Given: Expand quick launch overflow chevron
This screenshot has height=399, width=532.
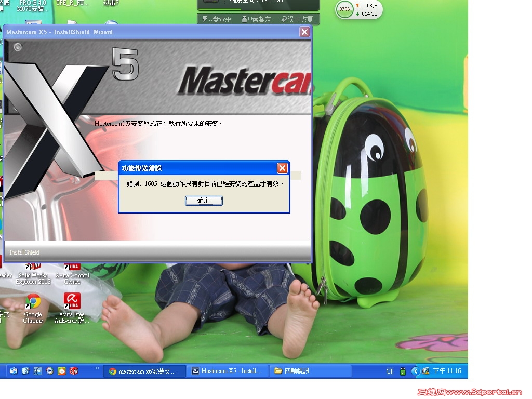Looking at the screenshot, I should point(97,368).
